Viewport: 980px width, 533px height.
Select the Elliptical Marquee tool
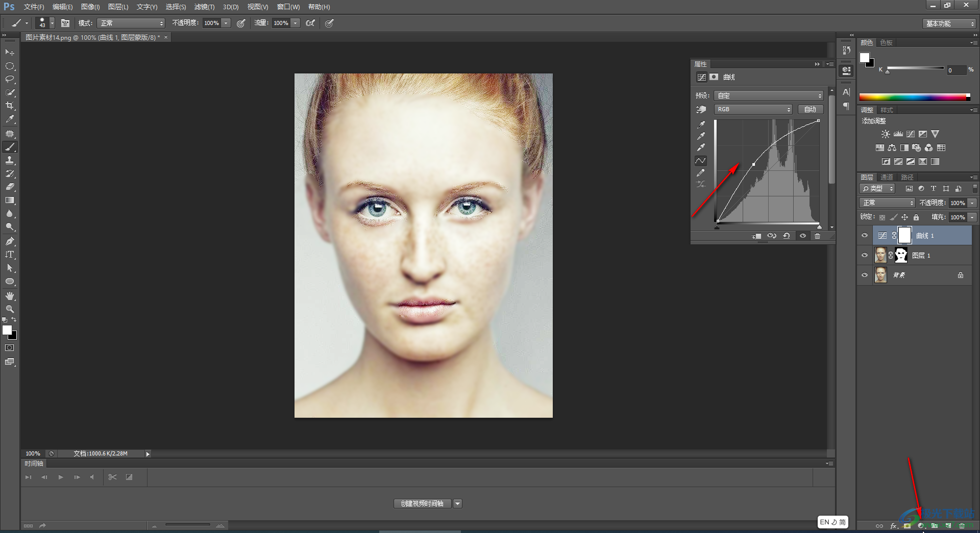click(10, 66)
